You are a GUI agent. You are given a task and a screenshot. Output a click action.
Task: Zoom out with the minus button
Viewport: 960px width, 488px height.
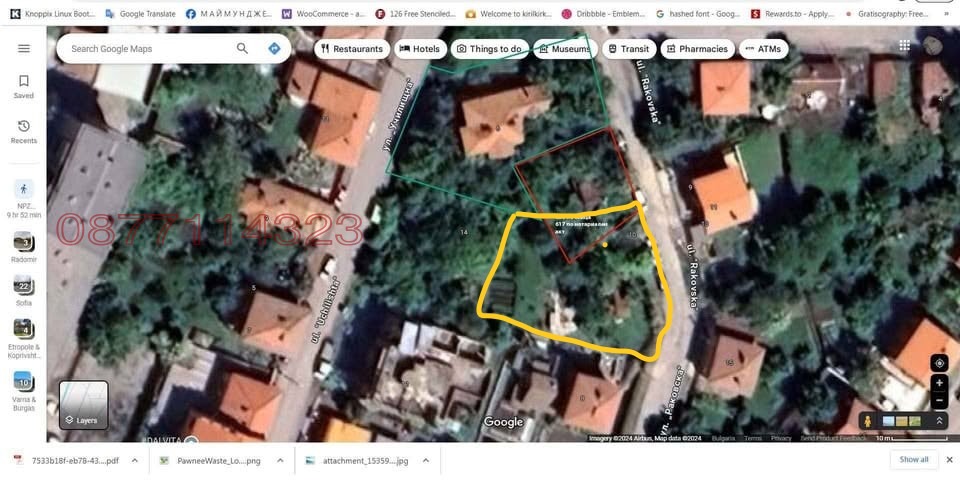938,401
